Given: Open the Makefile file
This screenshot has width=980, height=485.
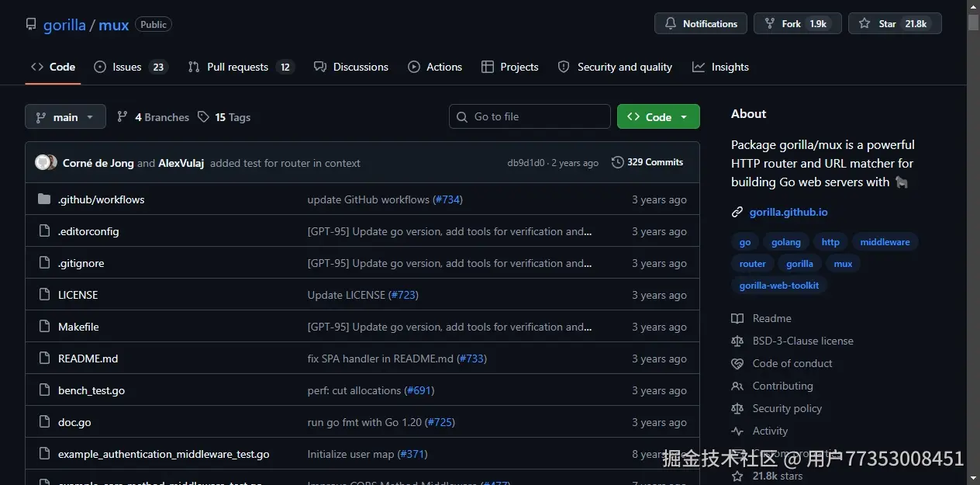Looking at the screenshot, I should click(x=78, y=327).
